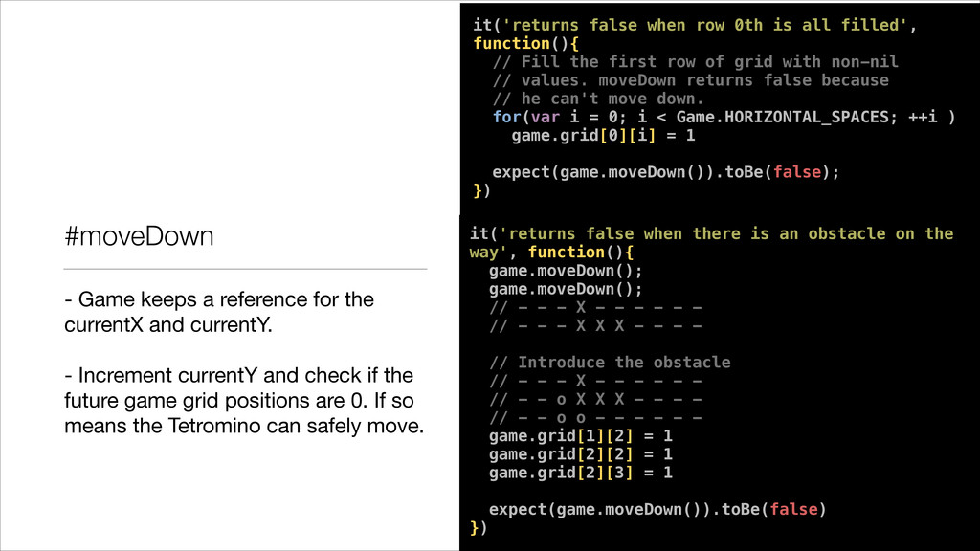Viewport: 980px width, 551px height.
Task: Click the 'game.grid[1][2] = 1' line
Action: pyautogui.click(x=581, y=436)
